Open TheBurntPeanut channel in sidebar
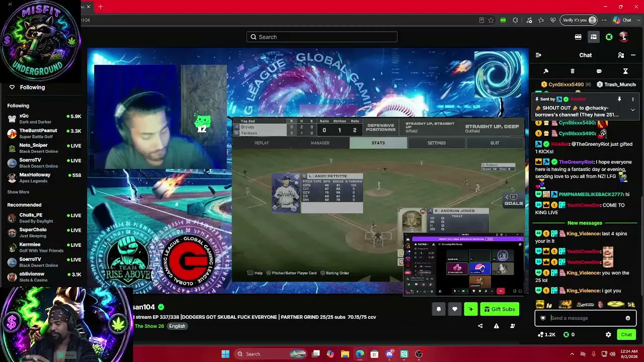The height and width of the screenshot is (362, 644). coord(44,133)
